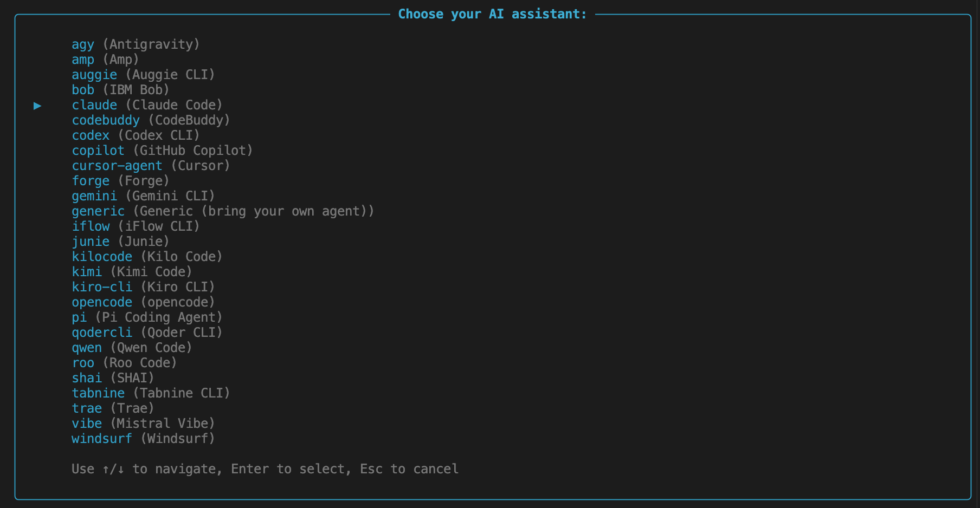Choose windsurf (Windsurf) at list bottom

pyautogui.click(x=143, y=439)
